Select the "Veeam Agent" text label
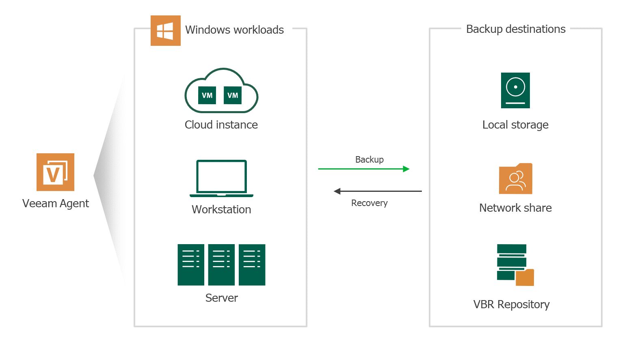644x350 pixels. click(56, 204)
